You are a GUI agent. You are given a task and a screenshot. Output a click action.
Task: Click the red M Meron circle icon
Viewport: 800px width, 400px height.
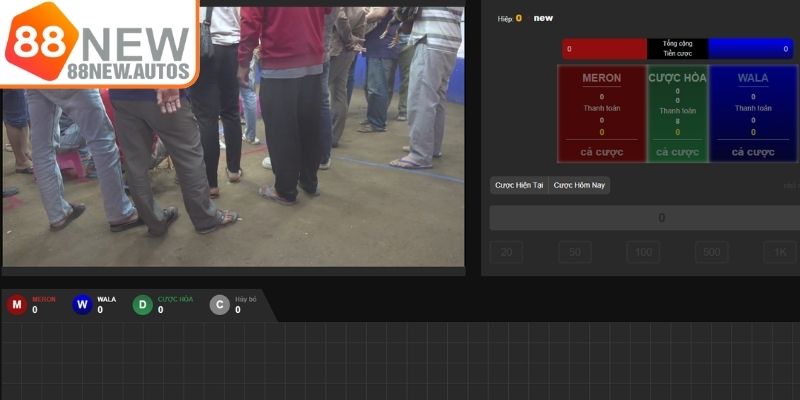pos(17,305)
